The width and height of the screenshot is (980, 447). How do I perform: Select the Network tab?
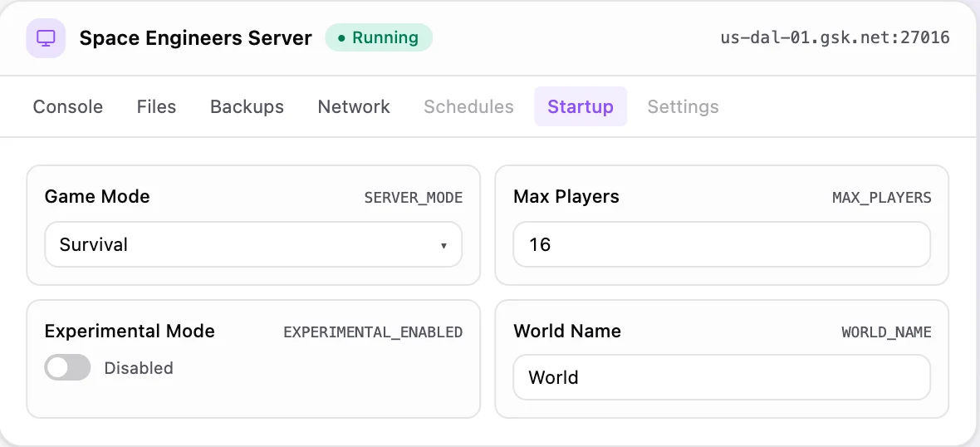coord(354,107)
